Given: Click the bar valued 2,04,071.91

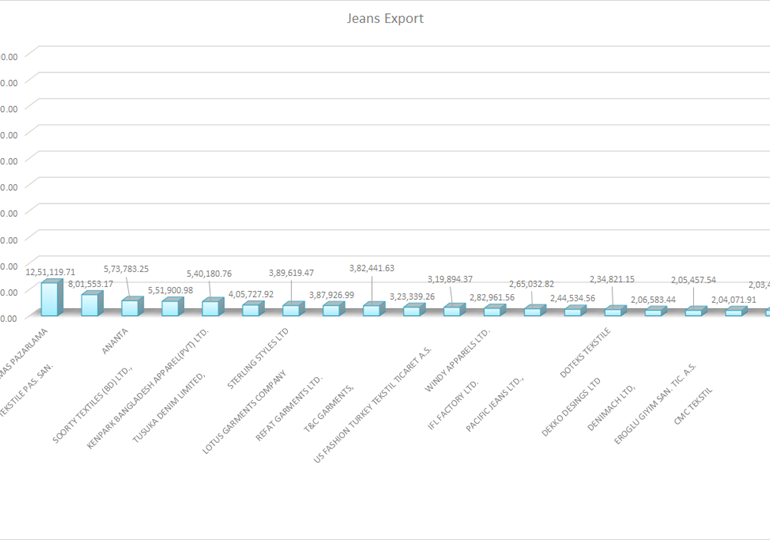Looking at the screenshot, I should click(x=736, y=311).
